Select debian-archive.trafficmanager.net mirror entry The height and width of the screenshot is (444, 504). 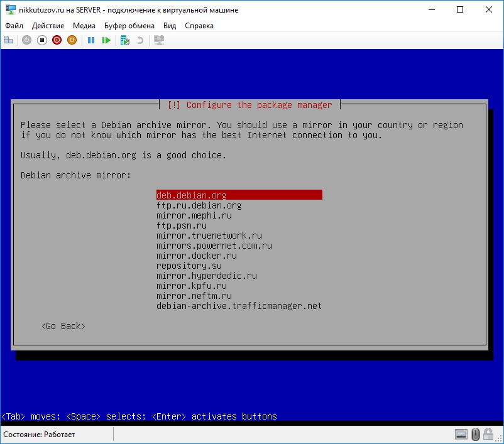point(239,306)
